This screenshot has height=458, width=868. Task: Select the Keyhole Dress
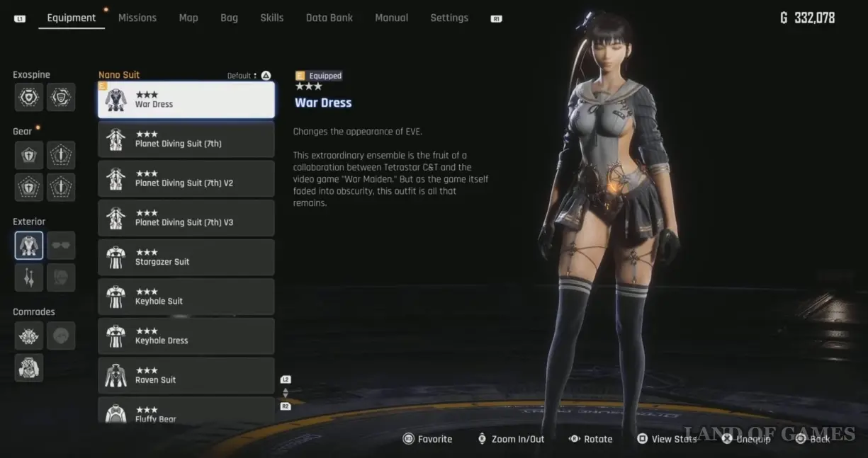(x=186, y=336)
